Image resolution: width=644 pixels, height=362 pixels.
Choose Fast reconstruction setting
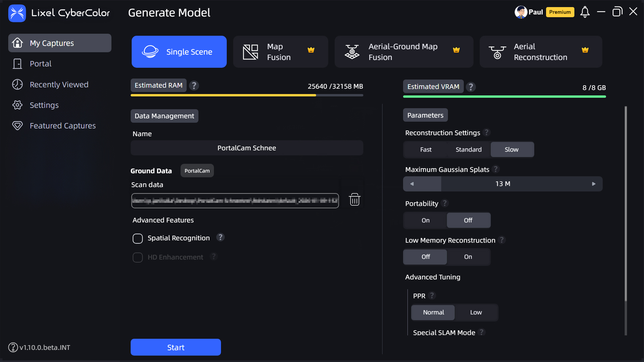426,149
